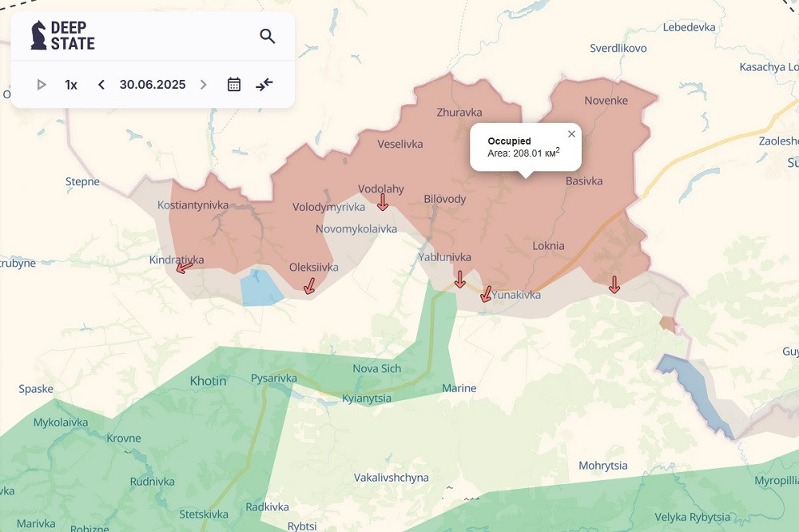Click attack arrow below Yablunivka
Viewport: 799px width, 532px height.
click(x=459, y=279)
